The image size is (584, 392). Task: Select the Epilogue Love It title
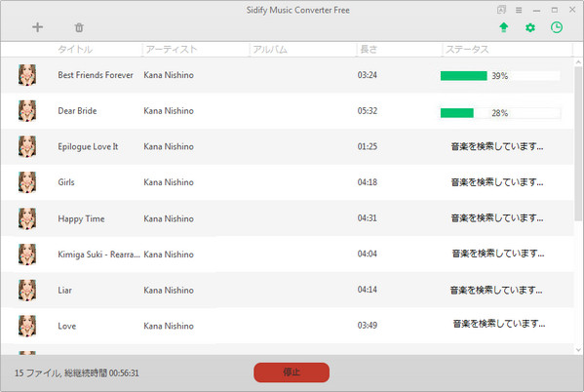click(88, 146)
